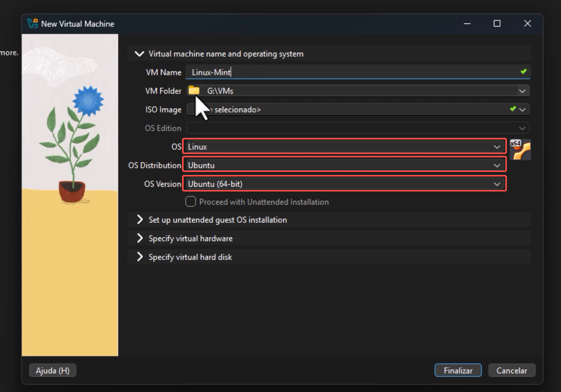The image size is (561, 392).
Task: Open the VM Folder dropdown
Action: [x=522, y=91]
